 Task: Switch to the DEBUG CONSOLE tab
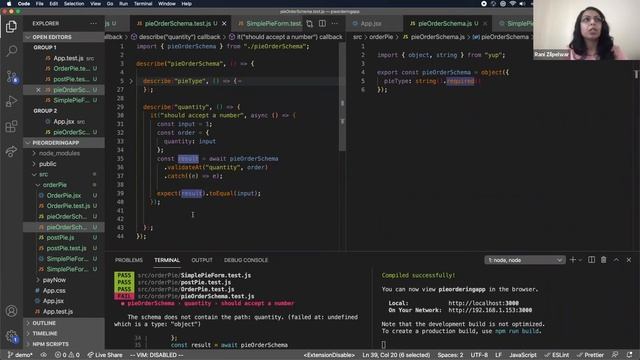pos(246,260)
